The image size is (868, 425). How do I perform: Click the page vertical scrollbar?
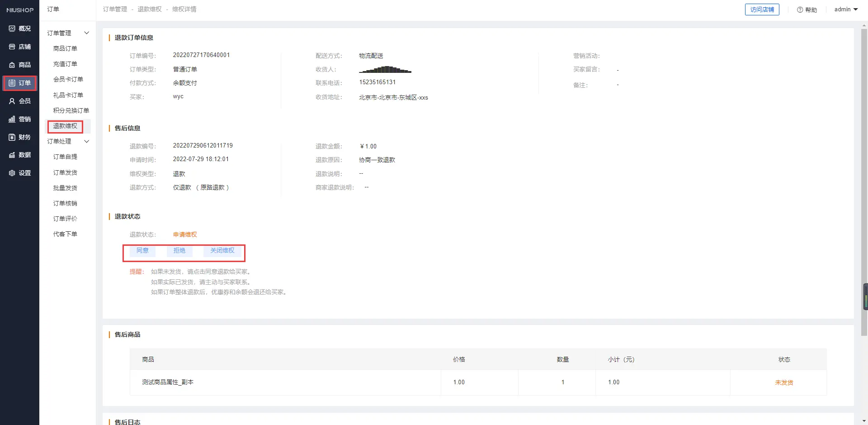coord(864,181)
